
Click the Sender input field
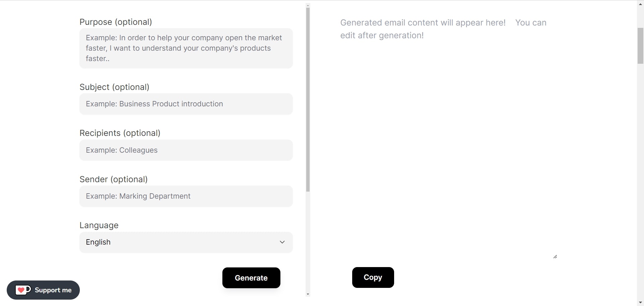point(186,196)
